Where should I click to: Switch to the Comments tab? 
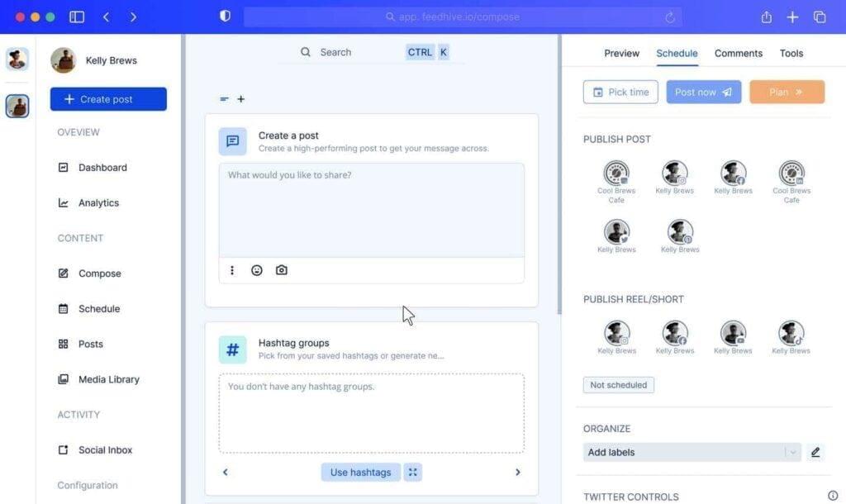tap(738, 53)
